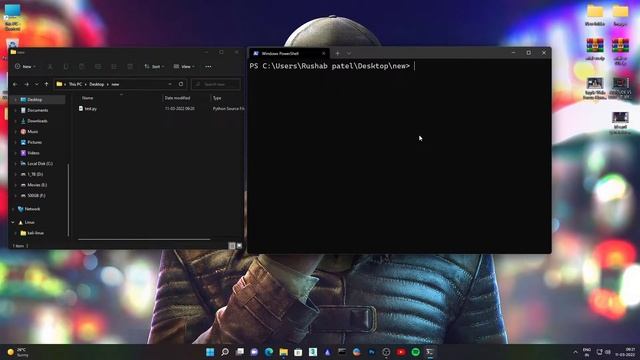Expand the Documents tree node

[16, 110]
